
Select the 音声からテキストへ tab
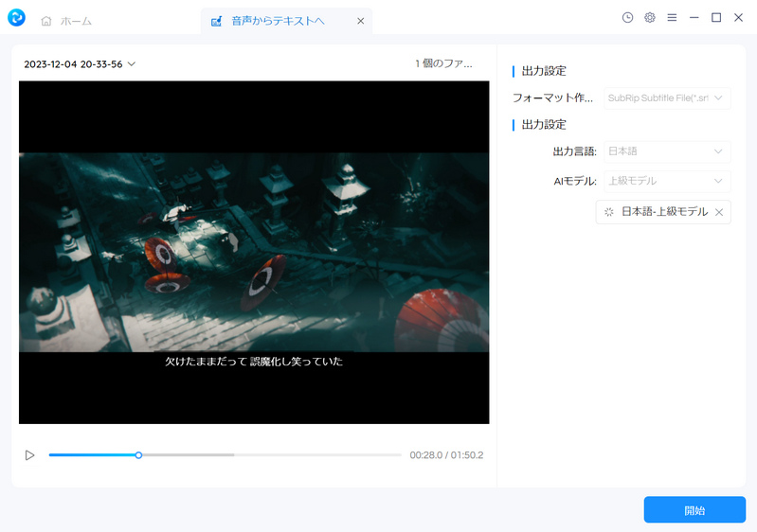[287, 21]
